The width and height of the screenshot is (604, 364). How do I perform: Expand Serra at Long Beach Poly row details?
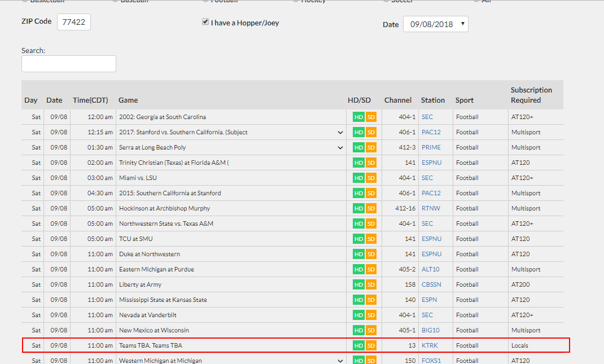(340, 147)
